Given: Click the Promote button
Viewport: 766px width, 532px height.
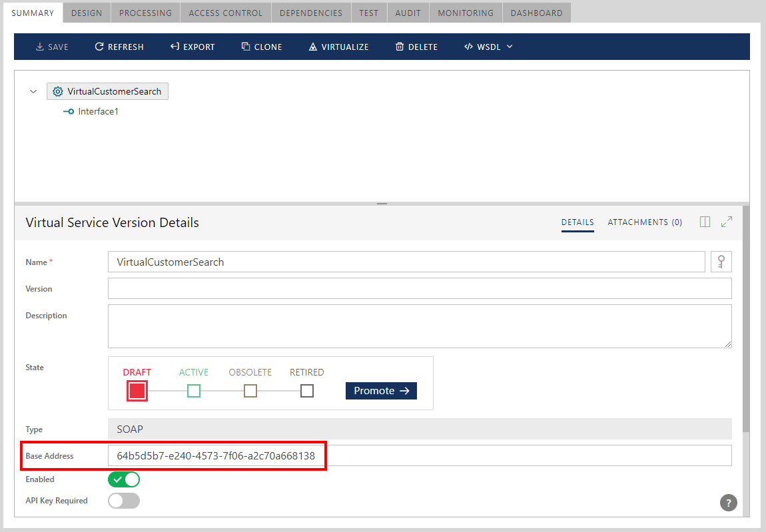Looking at the screenshot, I should (381, 391).
